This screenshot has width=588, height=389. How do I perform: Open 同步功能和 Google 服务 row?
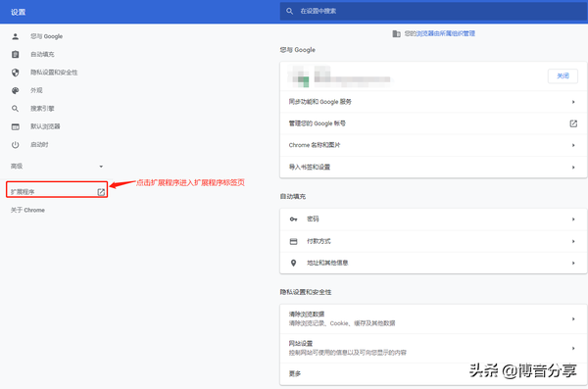pos(433,102)
